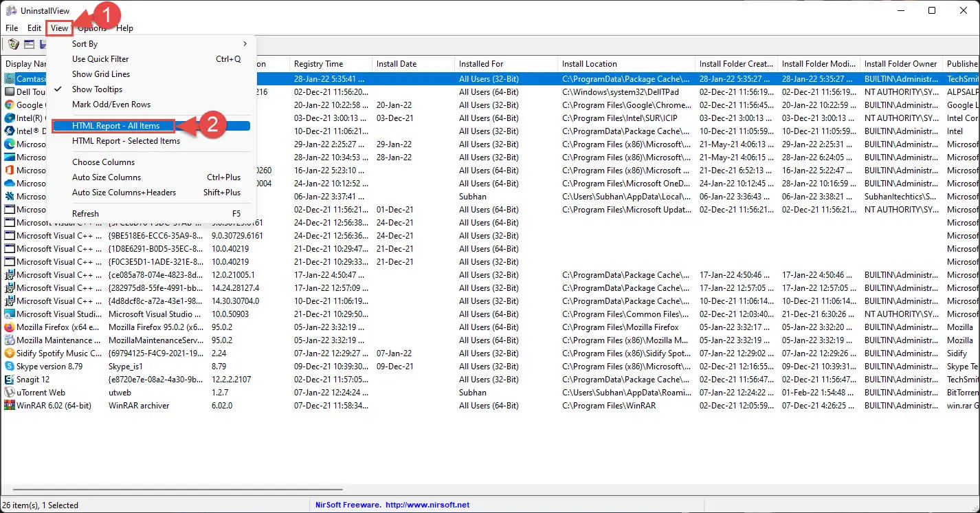This screenshot has width=980, height=513.
Task: Toggle the Show Tooltips menu option
Action: (97, 89)
